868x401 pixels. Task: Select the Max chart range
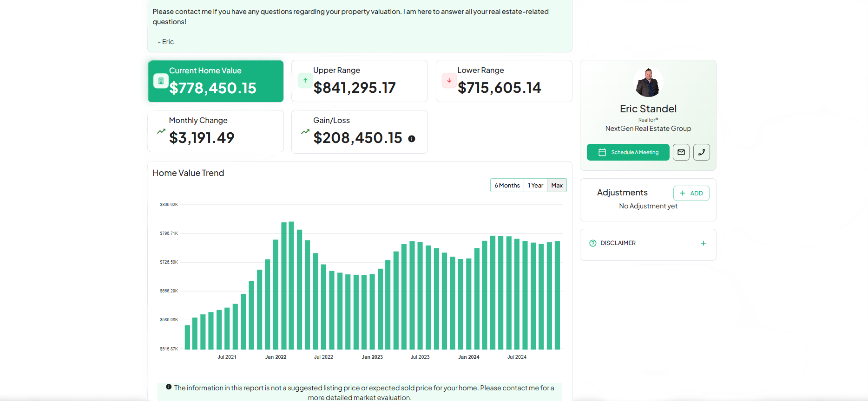coord(557,185)
